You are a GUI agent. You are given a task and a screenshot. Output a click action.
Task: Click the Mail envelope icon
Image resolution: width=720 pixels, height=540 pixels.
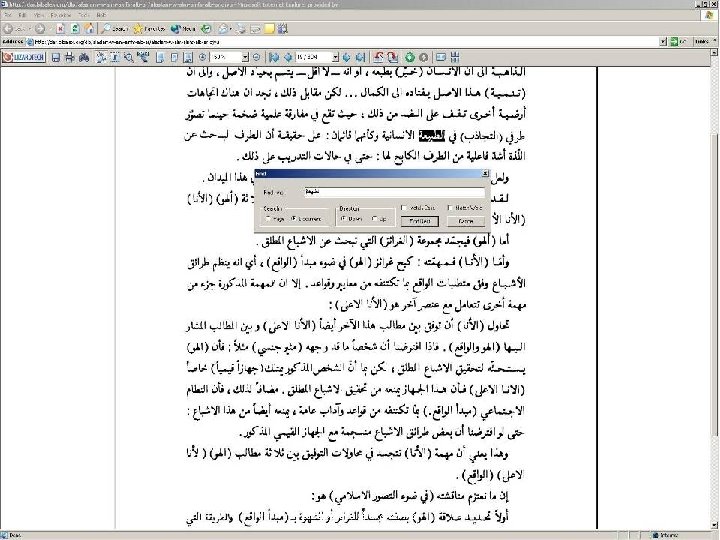(223, 28)
